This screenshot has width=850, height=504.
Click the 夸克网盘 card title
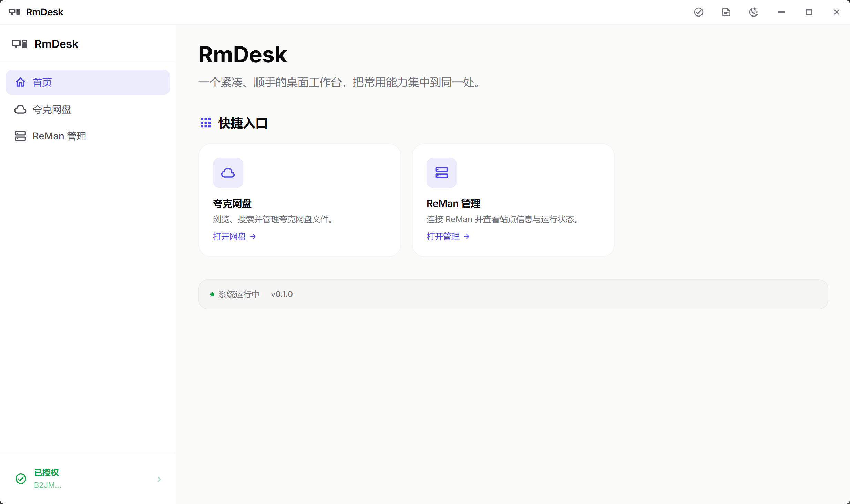pos(232,203)
